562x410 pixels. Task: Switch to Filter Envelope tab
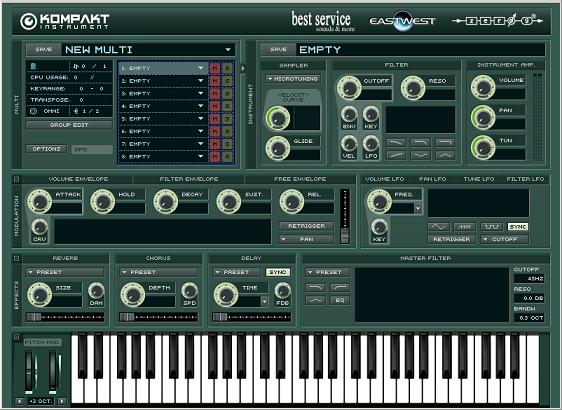tap(189, 179)
